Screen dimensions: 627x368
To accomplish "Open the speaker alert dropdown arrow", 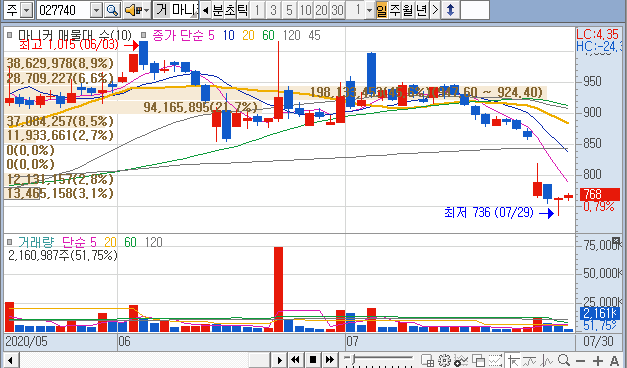I will pos(146,10).
